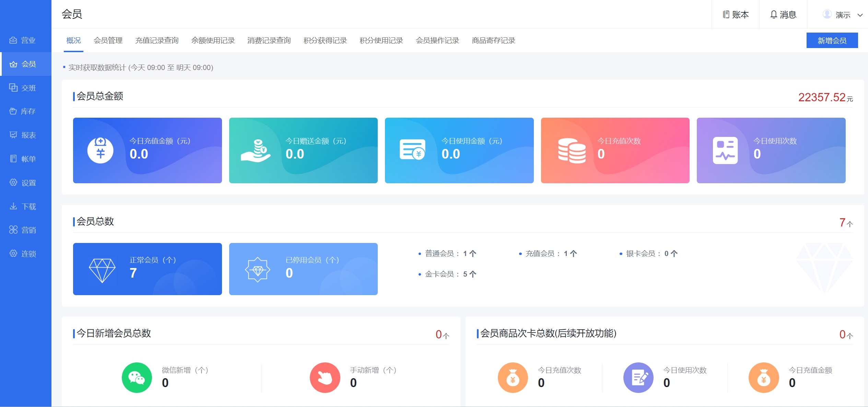The width and height of the screenshot is (868, 407).
Task: Open the 设置 settings gear item
Action: coord(23,183)
